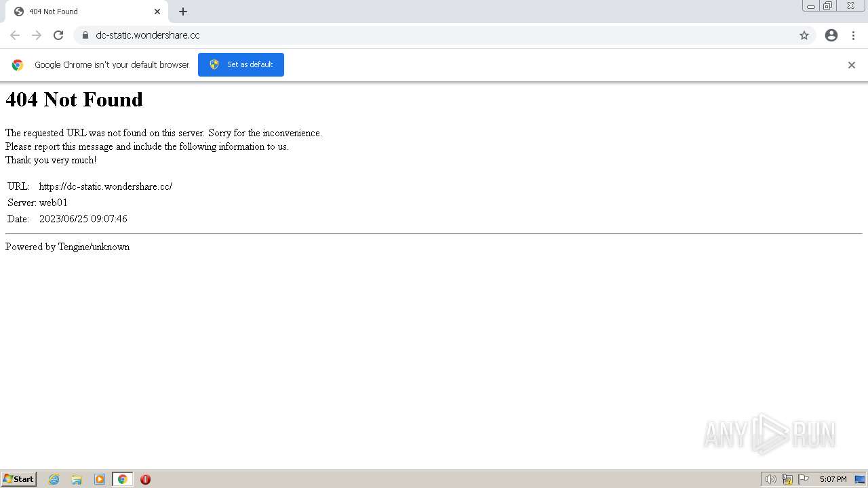The width and height of the screenshot is (868, 488).
Task: Open the volume speaker tray icon
Action: click(770, 479)
